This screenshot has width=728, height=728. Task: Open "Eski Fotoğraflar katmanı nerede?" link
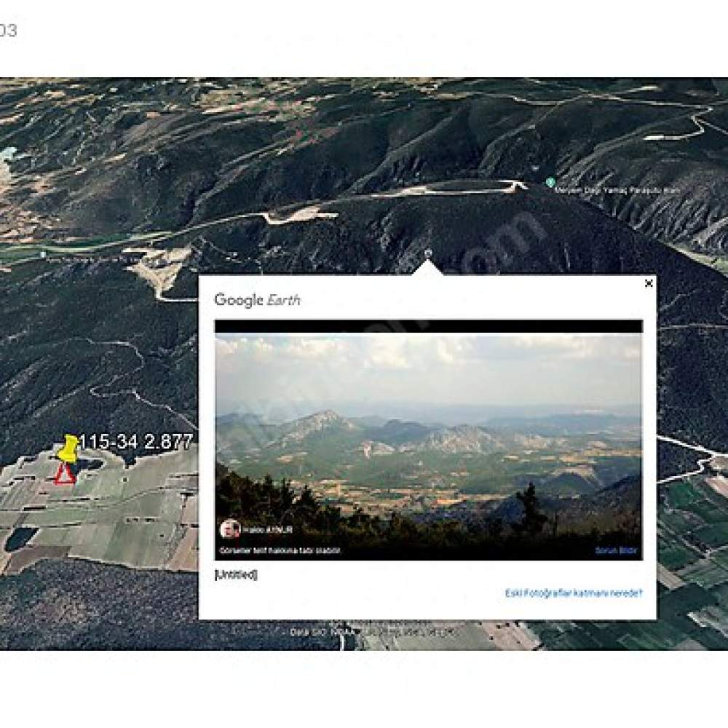[574, 593]
